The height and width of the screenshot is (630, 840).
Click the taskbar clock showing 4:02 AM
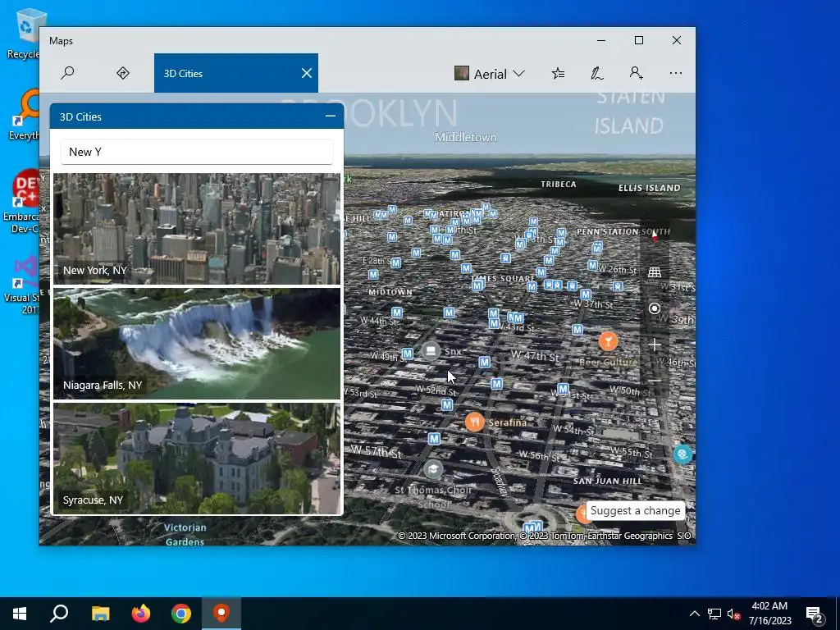pos(769,614)
